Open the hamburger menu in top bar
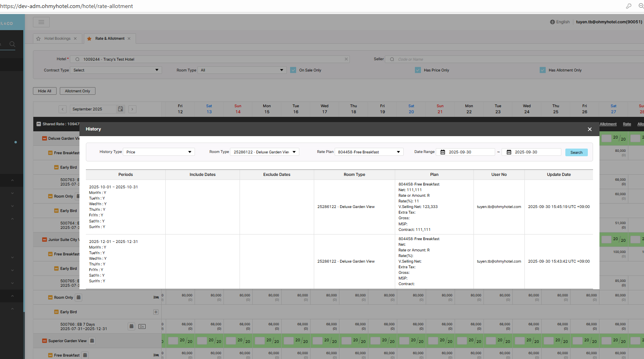Image resolution: width=644 pixels, height=359 pixels. (41, 22)
